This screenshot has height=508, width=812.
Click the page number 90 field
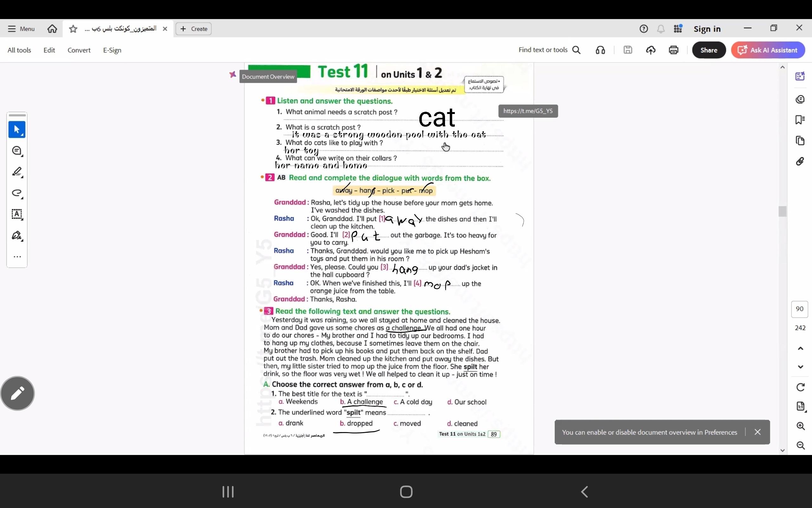point(800,309)
